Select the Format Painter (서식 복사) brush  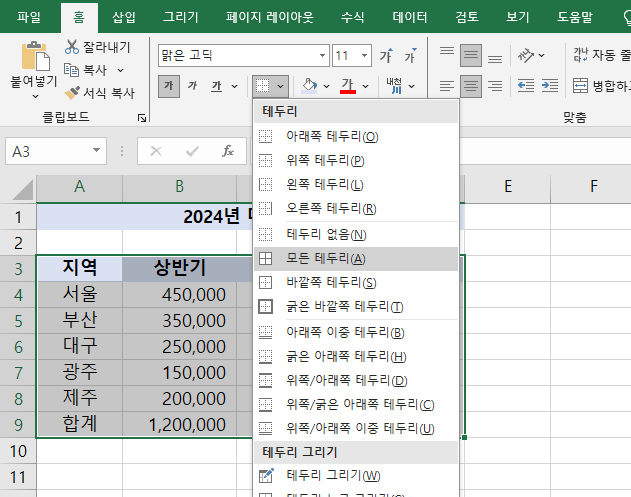(x=72, y=93)
